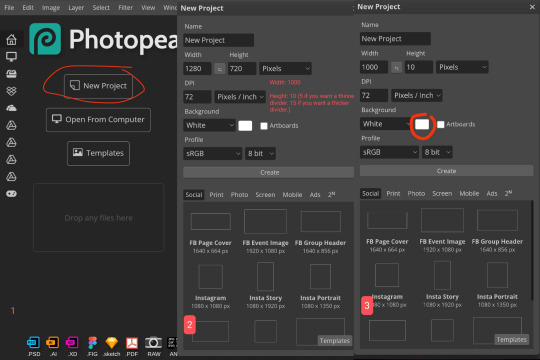Expand Pixels / Inch dropdown in 1280-wide dialog

pyautogui.click(x=240, y=97)
